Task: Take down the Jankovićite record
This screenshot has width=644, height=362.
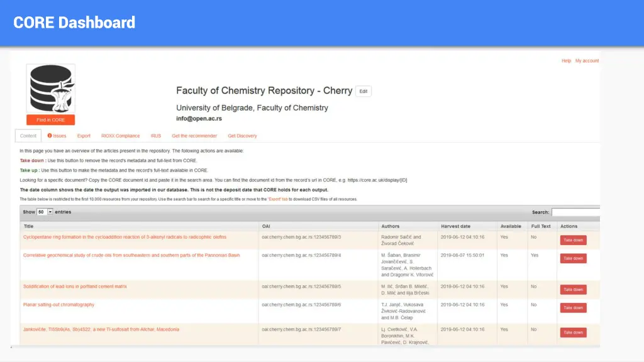Action: coord(573,332)
